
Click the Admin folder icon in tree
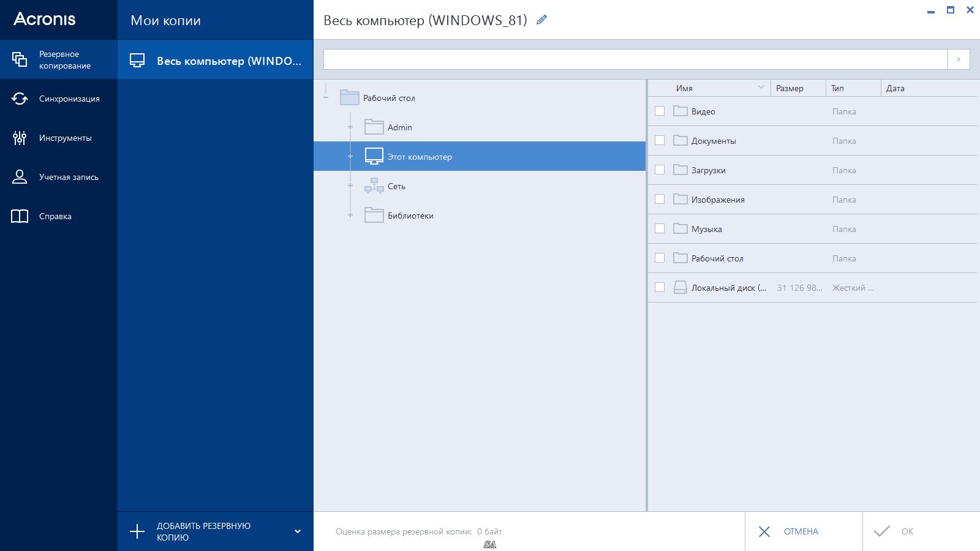(374, 127)
